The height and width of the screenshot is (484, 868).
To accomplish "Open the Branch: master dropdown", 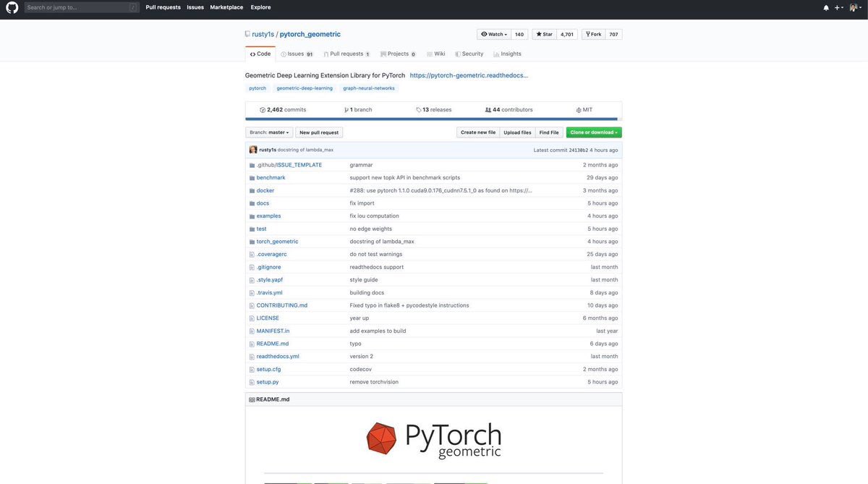I will point(269,132).
